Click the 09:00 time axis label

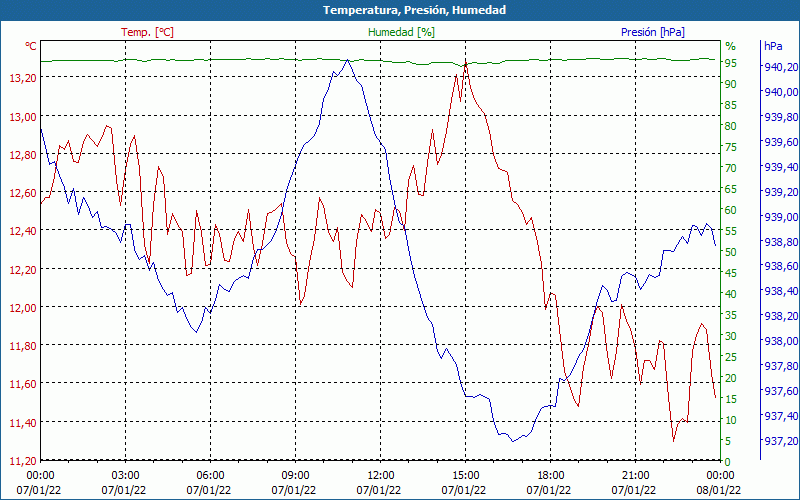pyautogui.click(x=295, y=476)
